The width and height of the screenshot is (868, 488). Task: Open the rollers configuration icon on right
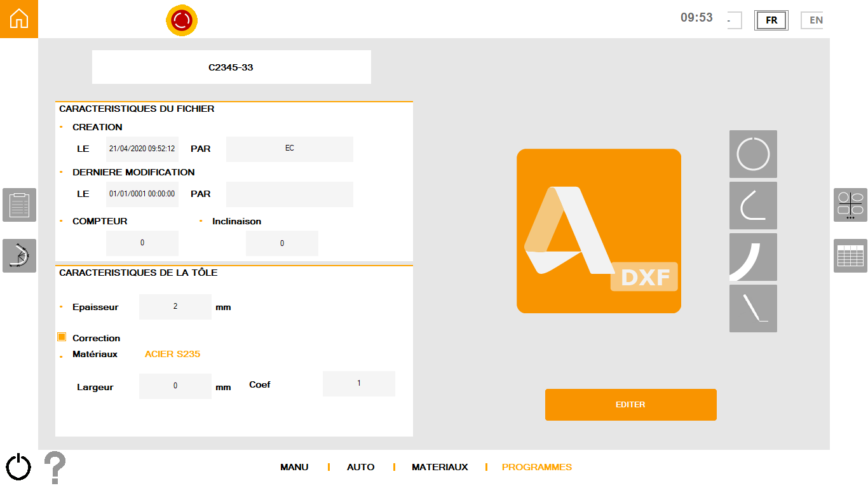pos(850,205)
